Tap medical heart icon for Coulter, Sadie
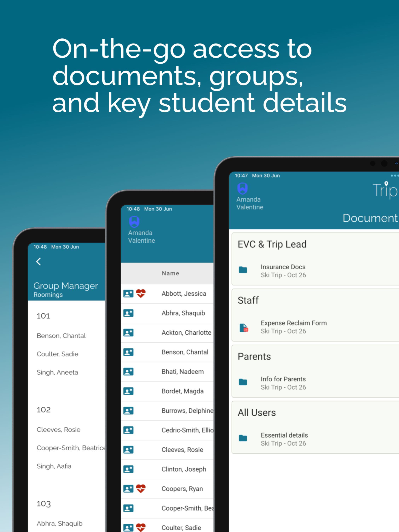 141,528
